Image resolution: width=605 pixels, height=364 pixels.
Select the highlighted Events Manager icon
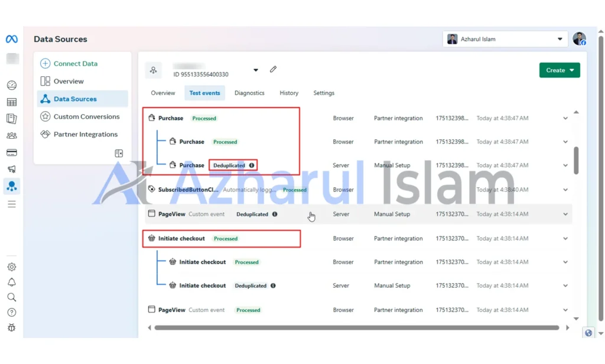[x=12, y=186]
